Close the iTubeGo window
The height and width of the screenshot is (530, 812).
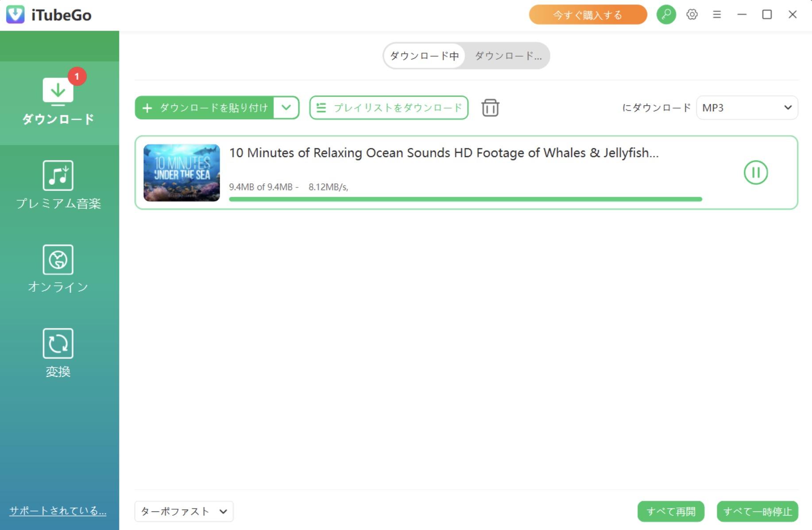click(793, 15)
